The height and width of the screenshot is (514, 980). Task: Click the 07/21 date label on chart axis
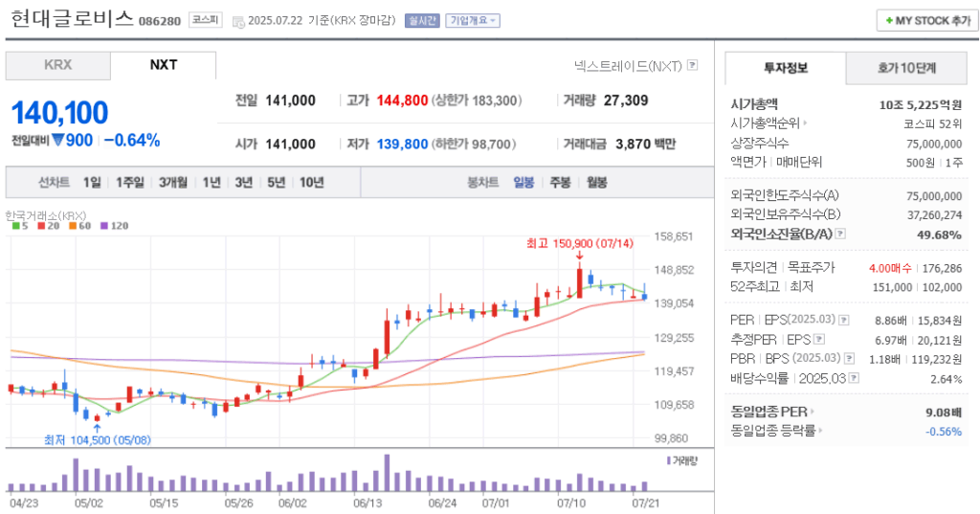point(646,503)
